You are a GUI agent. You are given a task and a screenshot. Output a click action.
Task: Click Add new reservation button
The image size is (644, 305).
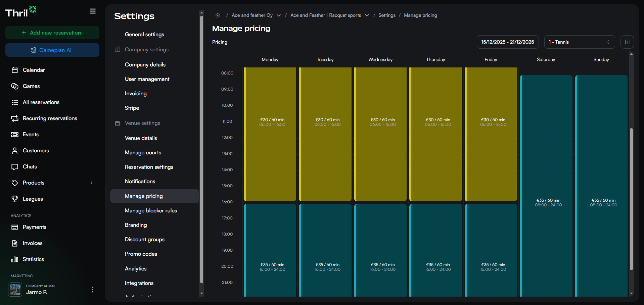52,33
